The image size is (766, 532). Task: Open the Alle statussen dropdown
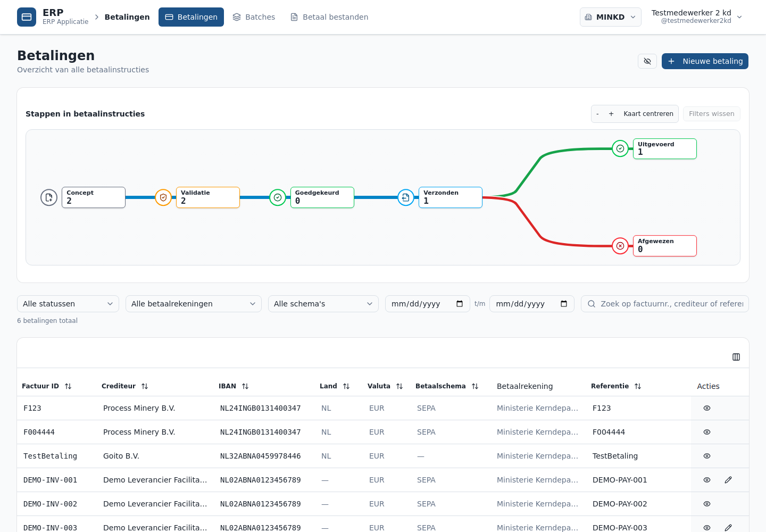68,304
